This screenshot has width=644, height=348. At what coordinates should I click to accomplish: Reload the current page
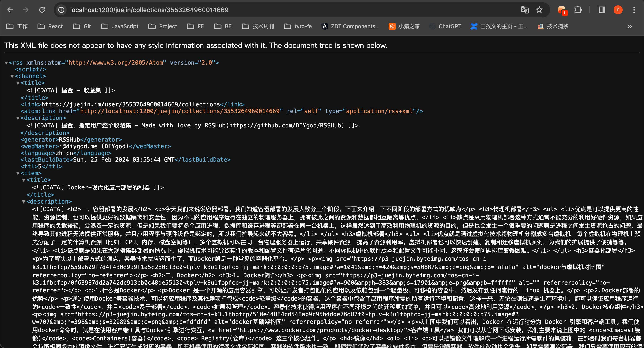pyautogui.click(x=42, y=10)
